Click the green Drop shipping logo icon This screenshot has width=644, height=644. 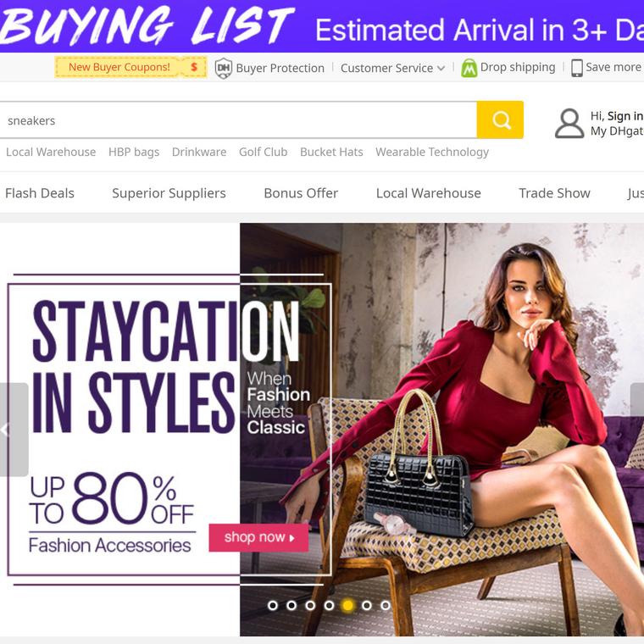pyautogui.click(x=469, y=68)
